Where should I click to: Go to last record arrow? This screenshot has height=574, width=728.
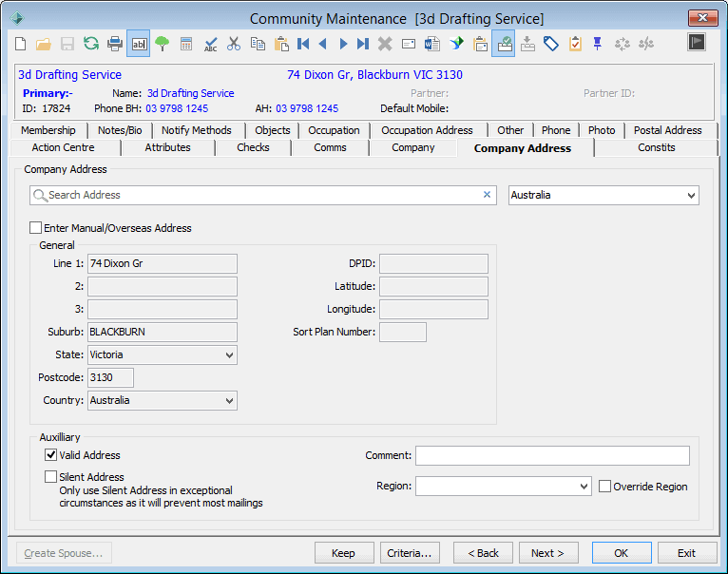point(363,44)
